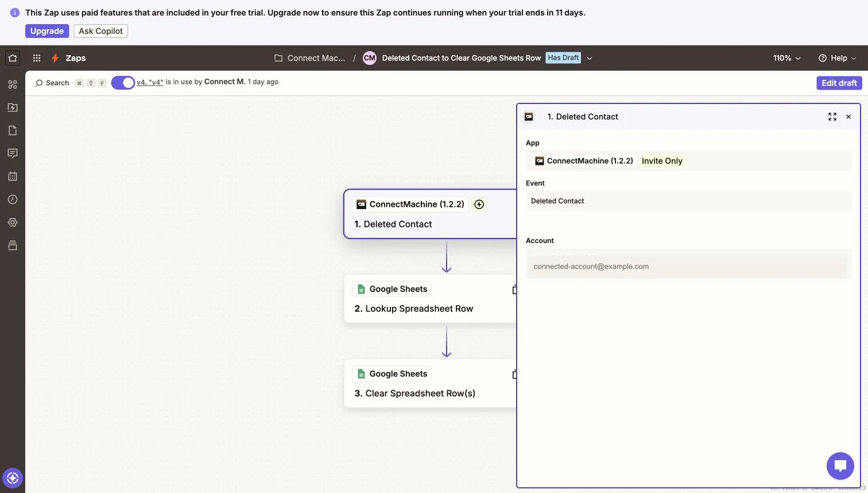The image size is (868, 493).
Task: Click the Google Sheets icon on step 3
Action: pyautogui.click(x=361, y=374)
